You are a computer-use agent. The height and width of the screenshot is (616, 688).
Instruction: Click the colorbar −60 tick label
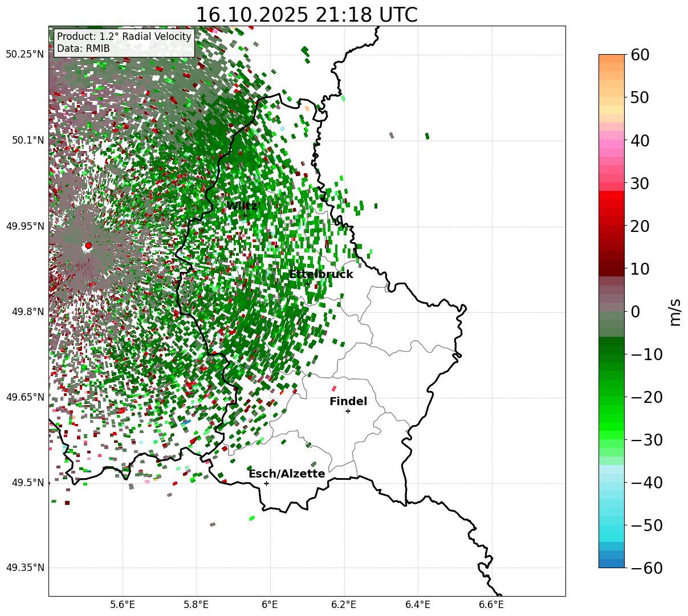[x=646, y=568]
